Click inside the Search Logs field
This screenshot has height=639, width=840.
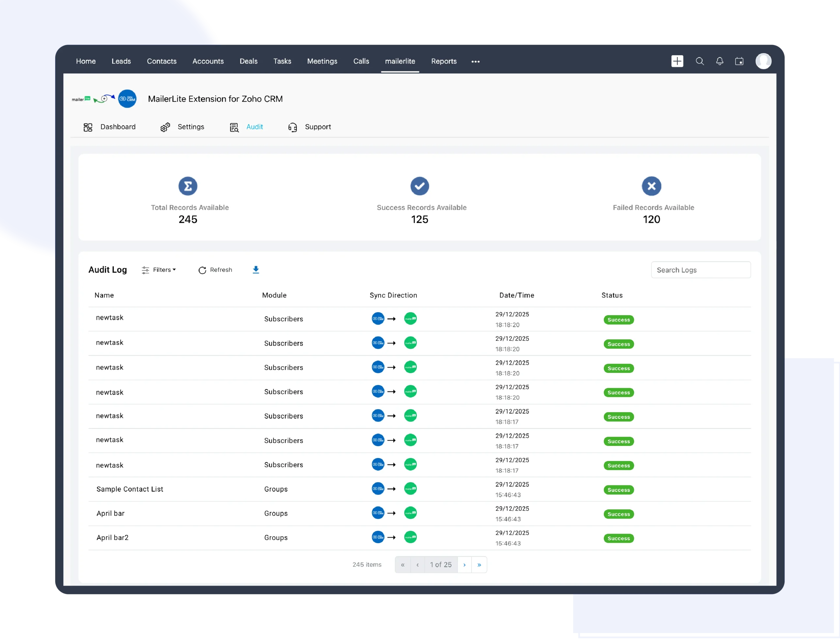[x=701, y=270]
